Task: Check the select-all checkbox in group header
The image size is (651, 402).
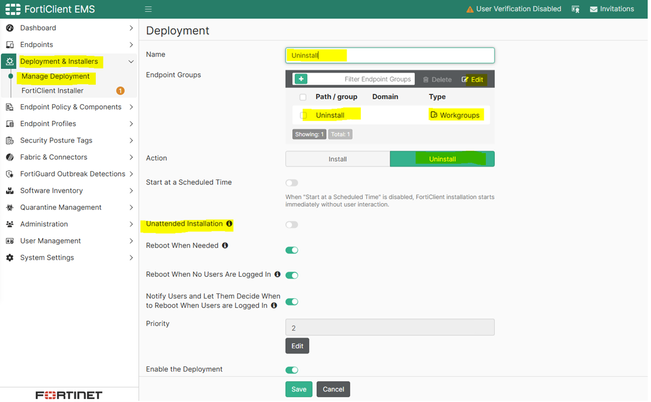Action: pyautogui.click(x=303, y=97)
